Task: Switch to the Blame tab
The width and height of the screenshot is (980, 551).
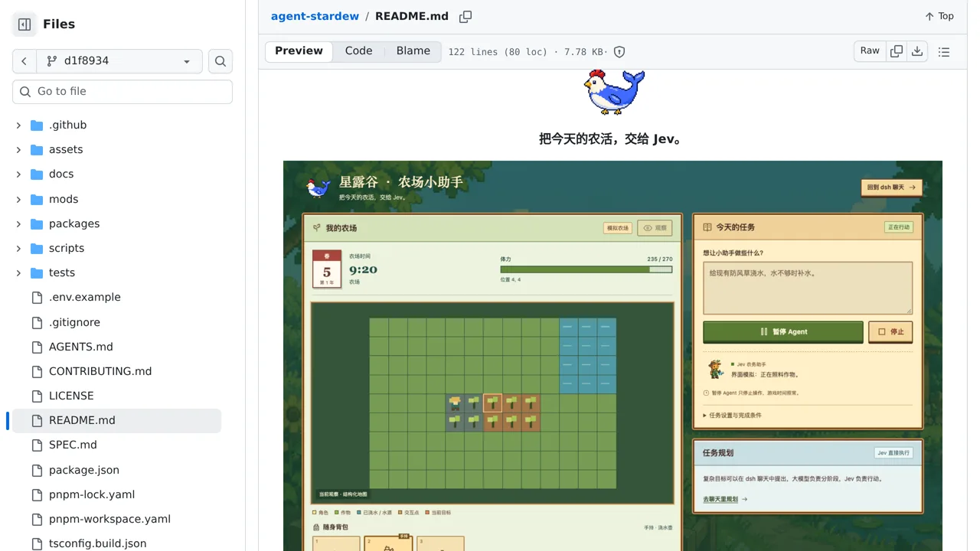Action: [413, 51]
